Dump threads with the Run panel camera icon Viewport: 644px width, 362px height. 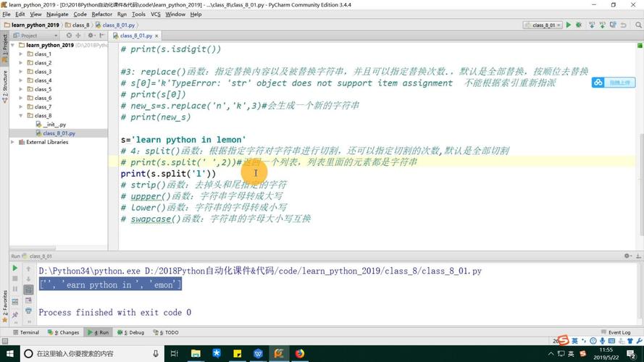click(14, 302)
